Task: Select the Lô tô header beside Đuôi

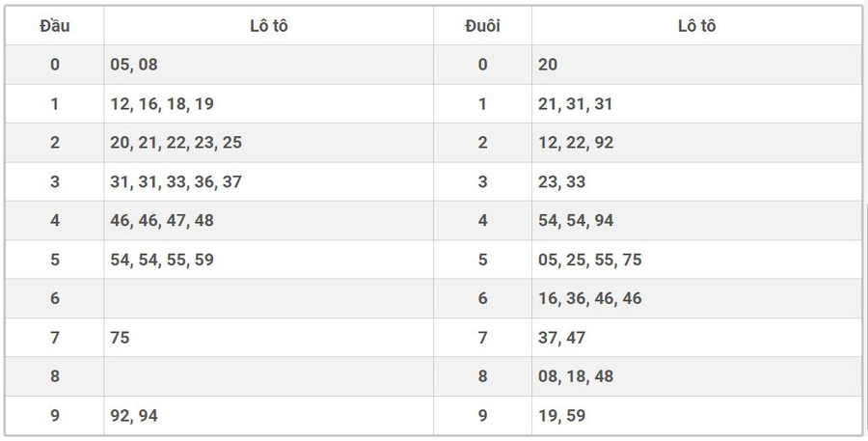Action: click(696, 26)
